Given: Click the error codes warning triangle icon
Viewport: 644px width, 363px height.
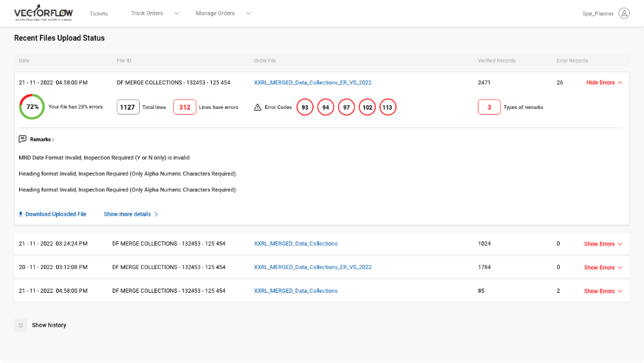Looking at the screenshot, I should pos(258,107).
